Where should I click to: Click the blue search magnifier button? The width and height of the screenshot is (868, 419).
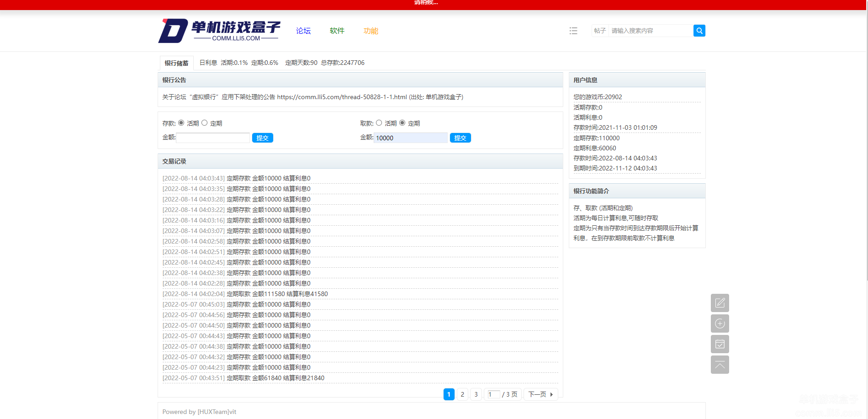(x=699, y=31)
